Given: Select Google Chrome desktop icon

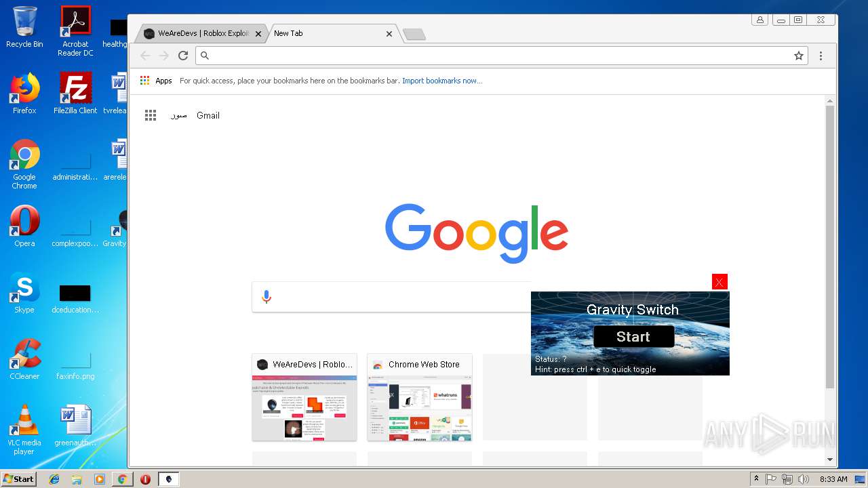Looking at the screenshot, I should click(x=24, y=164).
